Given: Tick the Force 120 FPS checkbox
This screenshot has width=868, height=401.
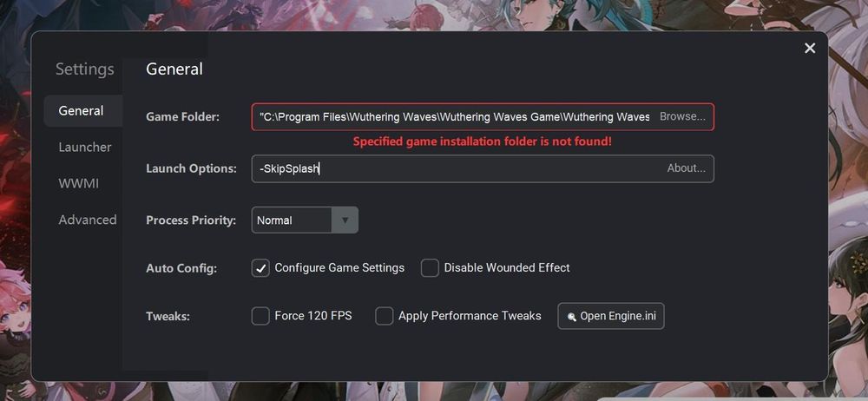Looking at the screenshot, I should coord(260,316).
